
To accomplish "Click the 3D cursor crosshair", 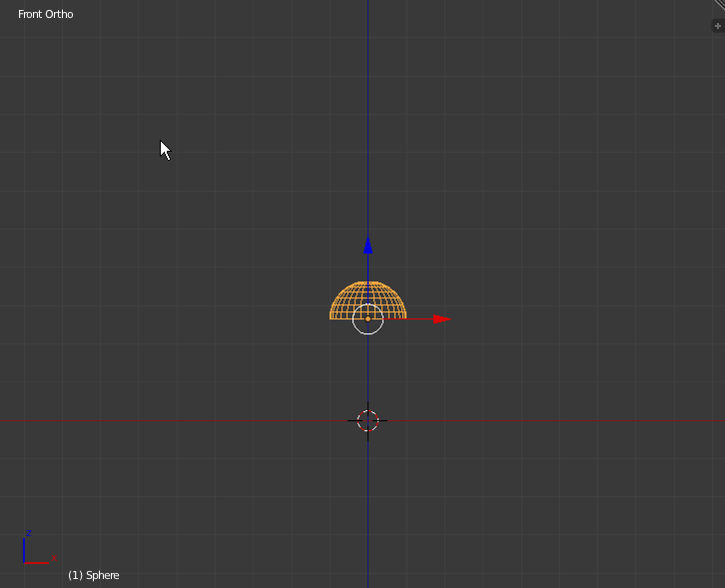I will [367, 420].
